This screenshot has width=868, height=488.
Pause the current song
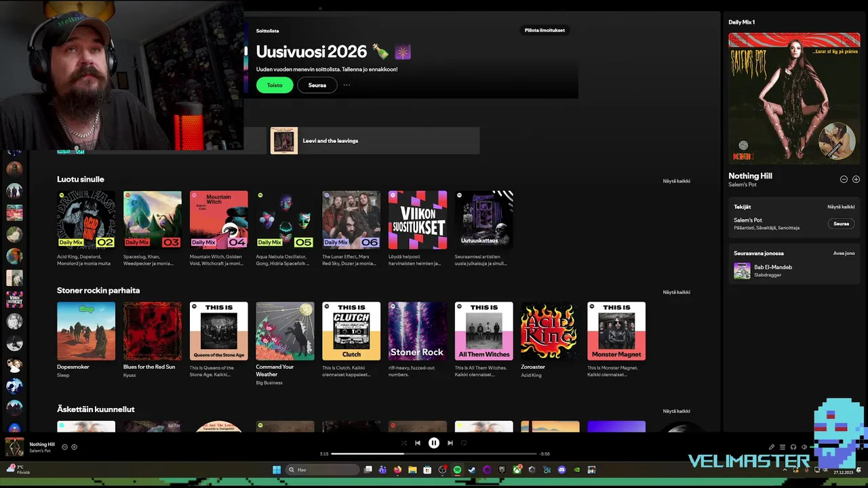click(x=434, y=443)
